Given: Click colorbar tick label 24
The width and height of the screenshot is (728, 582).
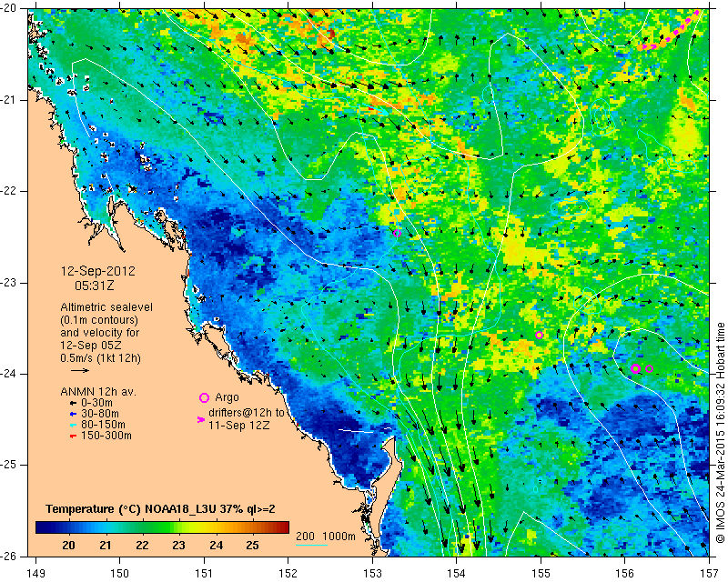Looking at the screenshot, I should (216, 546).
